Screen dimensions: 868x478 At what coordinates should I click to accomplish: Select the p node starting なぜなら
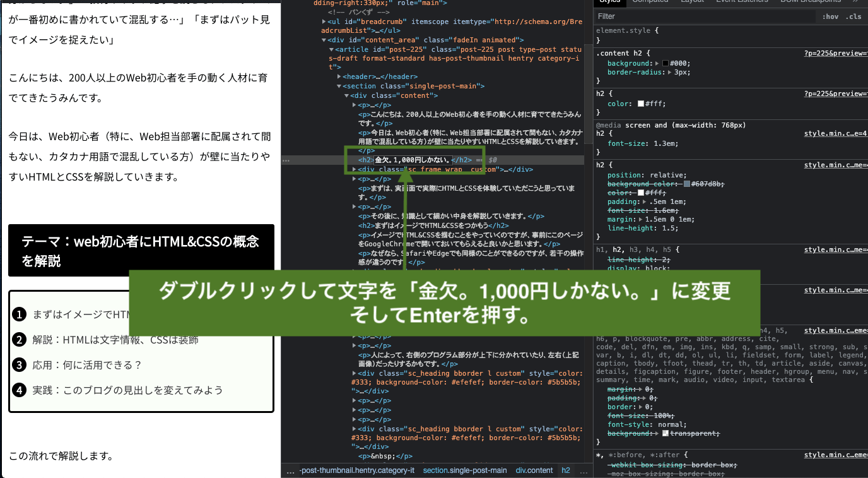(470, 258)
